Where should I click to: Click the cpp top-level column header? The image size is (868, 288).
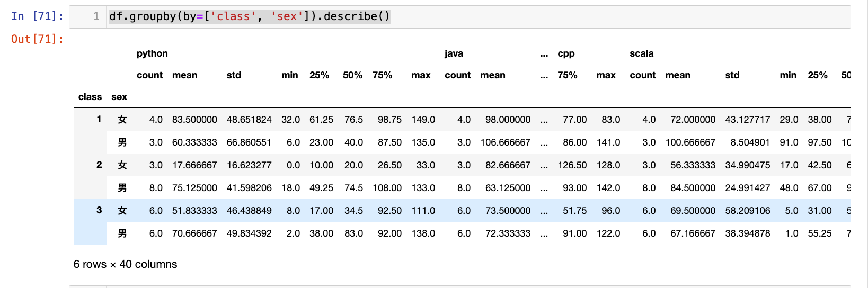(x=566, y=53)
